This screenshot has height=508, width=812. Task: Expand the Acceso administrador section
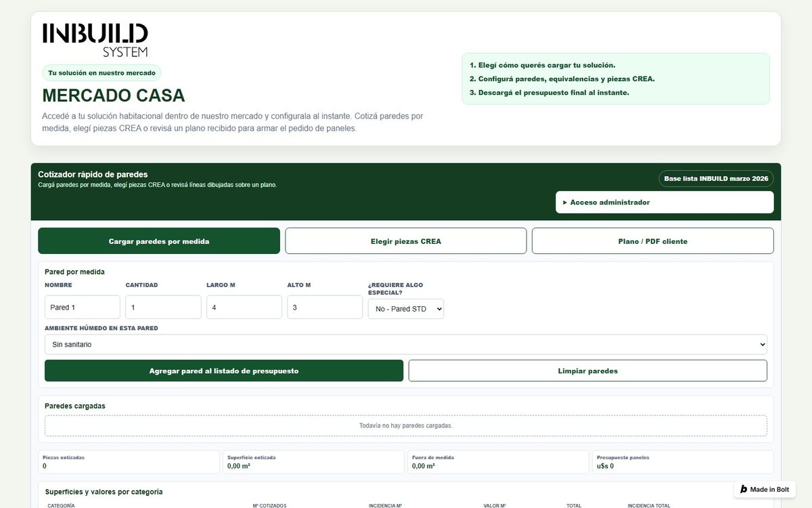[664, 202]
